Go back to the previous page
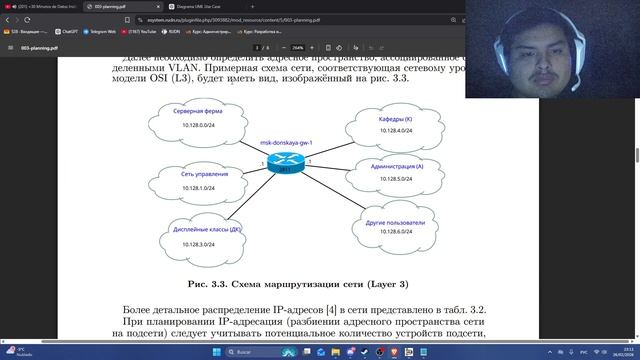The image size is (640, 360). point(7,20)
